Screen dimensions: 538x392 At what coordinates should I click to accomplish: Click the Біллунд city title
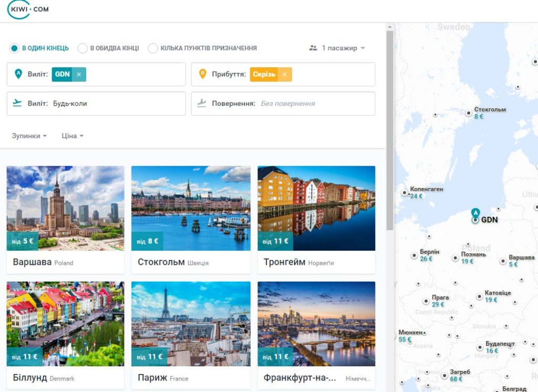click(x=30, y=378)
